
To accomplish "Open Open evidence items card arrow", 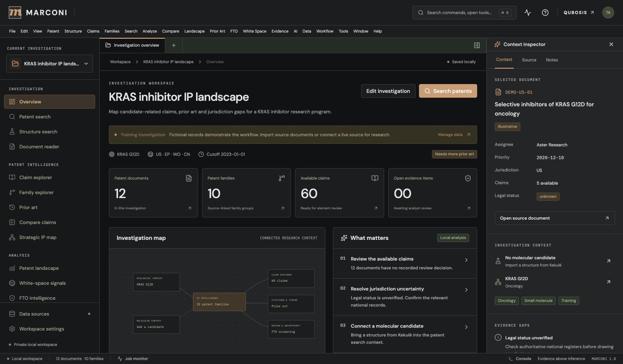I will (468, 208).
